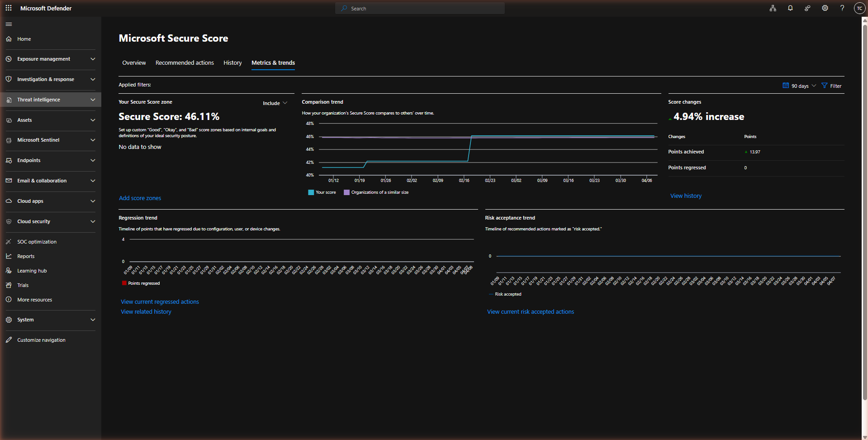Click the Exposure management icon
The width and height of the screenshot is (868, 440).
click(9, 59)
